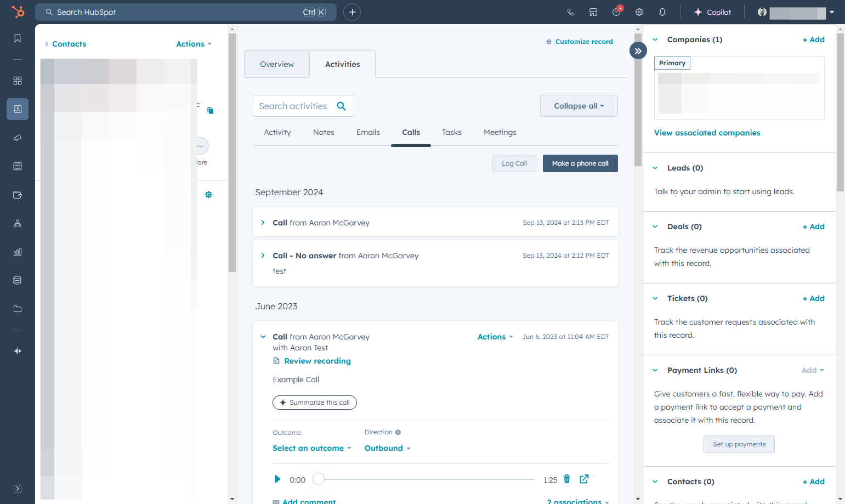Open the Library folder sidebar icon
This screenshot has width=845, height=504.
pos(18,309)
